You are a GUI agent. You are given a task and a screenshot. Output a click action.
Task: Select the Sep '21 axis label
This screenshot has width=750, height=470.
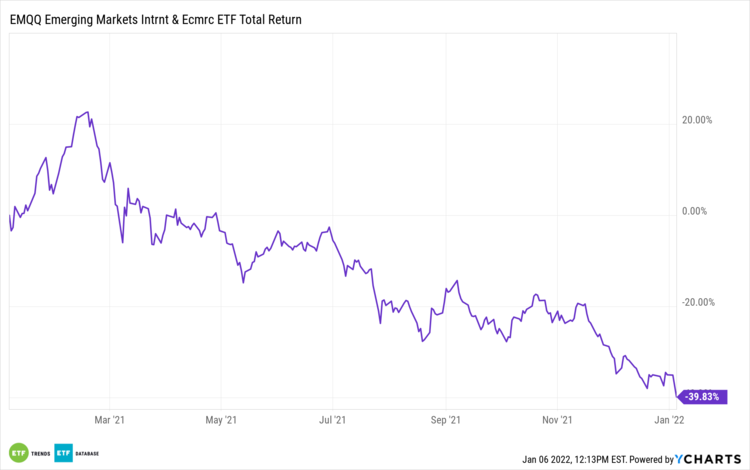coord(446,421)
